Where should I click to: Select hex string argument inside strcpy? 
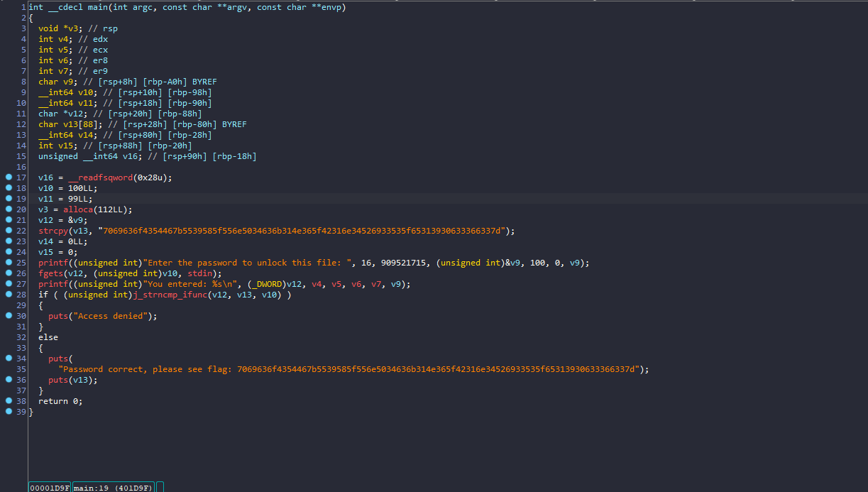pos(303,231)
